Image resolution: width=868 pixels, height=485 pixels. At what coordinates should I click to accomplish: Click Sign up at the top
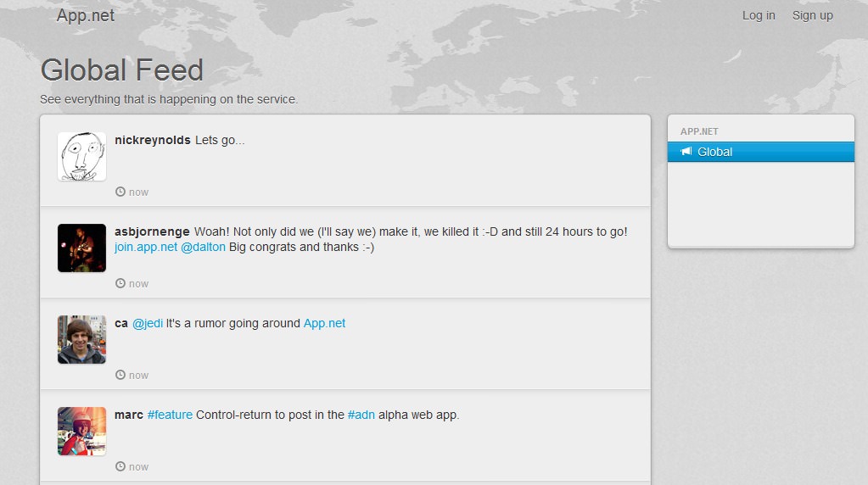pyautogui.click(x=812, y=15)
